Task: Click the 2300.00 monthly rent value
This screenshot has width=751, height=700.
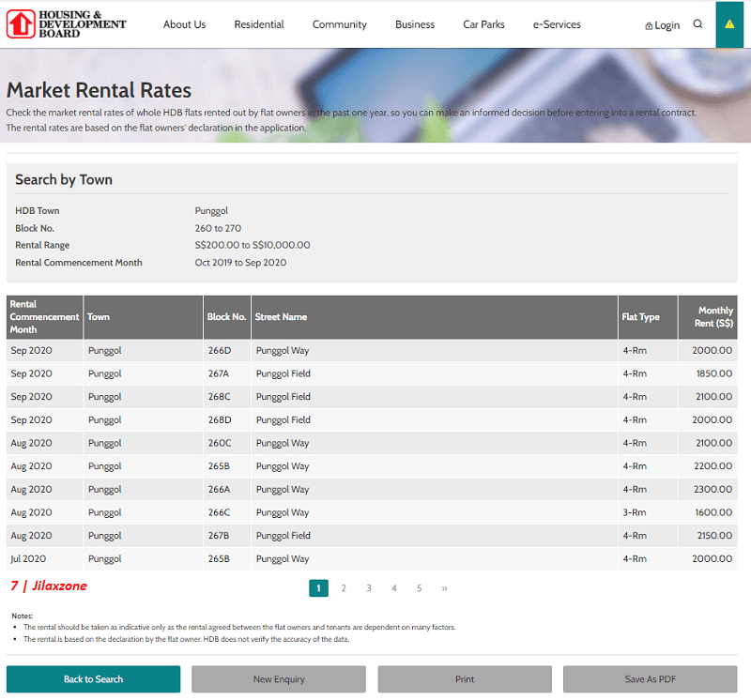Action: point(713,489)
